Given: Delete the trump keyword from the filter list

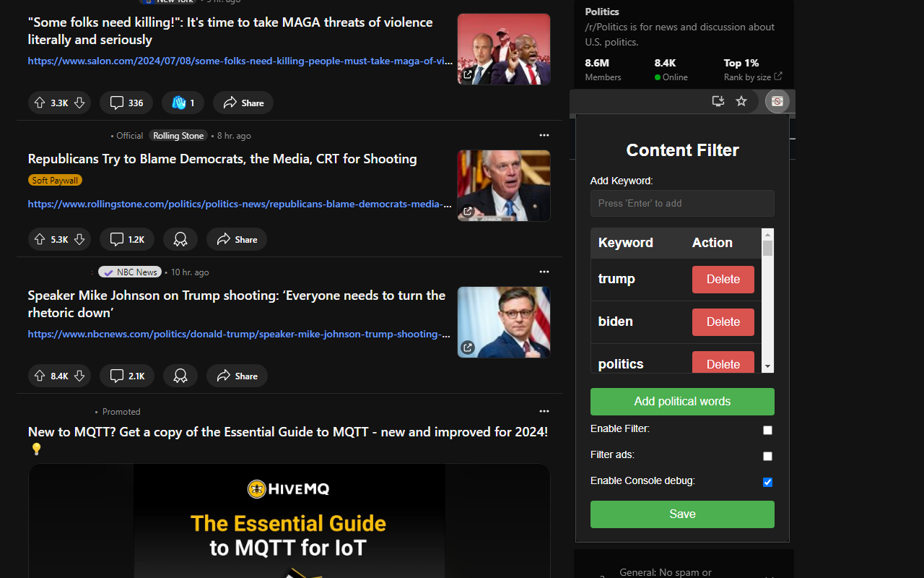Looking at the screenshot, I should pyautogui.click(x=723, y=279).
